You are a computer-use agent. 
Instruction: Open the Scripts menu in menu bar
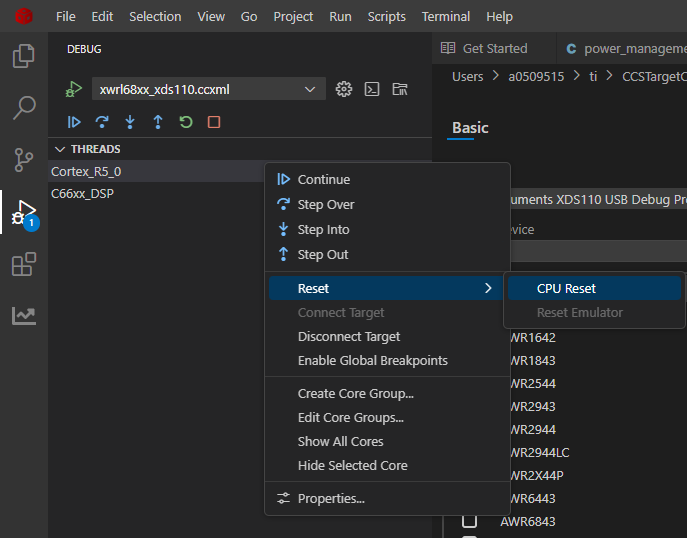tap(386, 16)
